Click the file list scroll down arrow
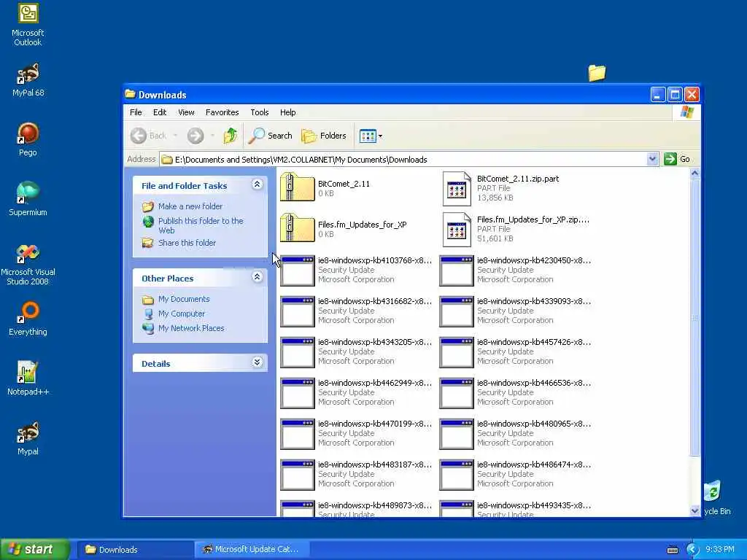747x560 pixels. [694, 511]
